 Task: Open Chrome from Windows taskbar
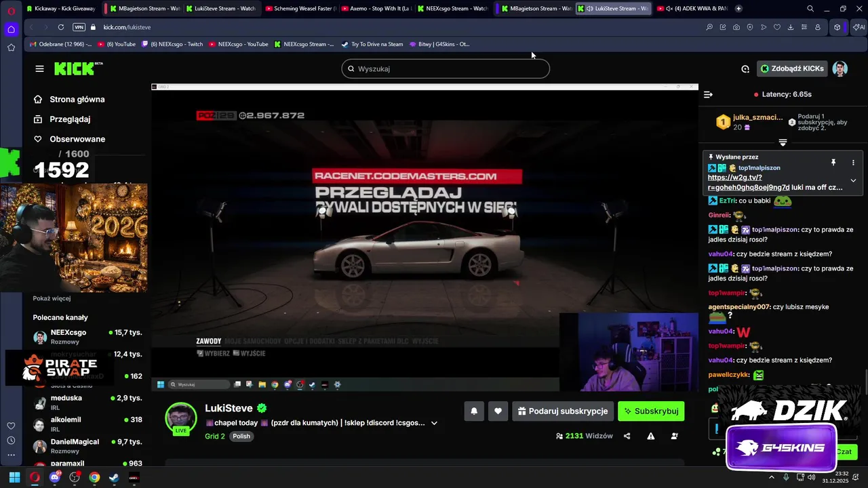(94, 477)
